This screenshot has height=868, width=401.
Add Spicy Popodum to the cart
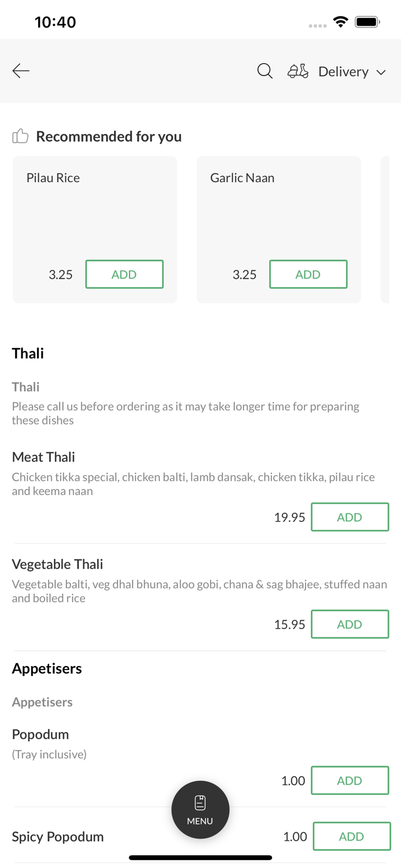pos(352,836)
